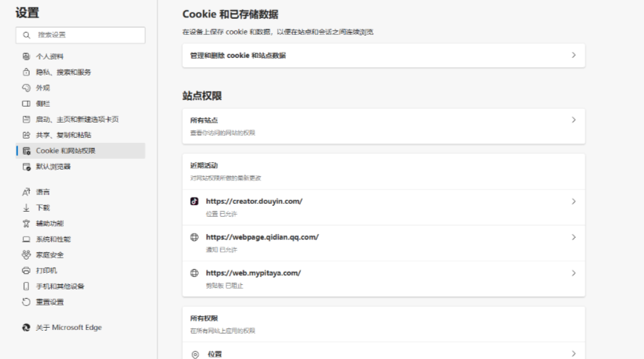Click the 外观 appearance icon
Image resolution: width=644 pixels, height=359 pixels.
(26, 88)
